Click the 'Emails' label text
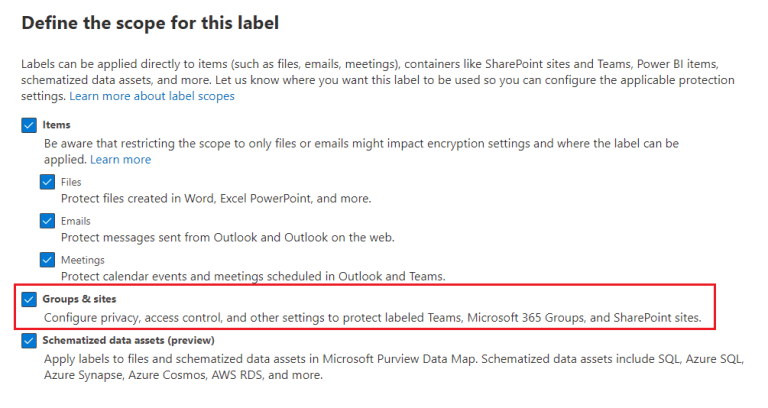Image resolution: width=768 pixels, height=408 pixels. tap(75, 220)
